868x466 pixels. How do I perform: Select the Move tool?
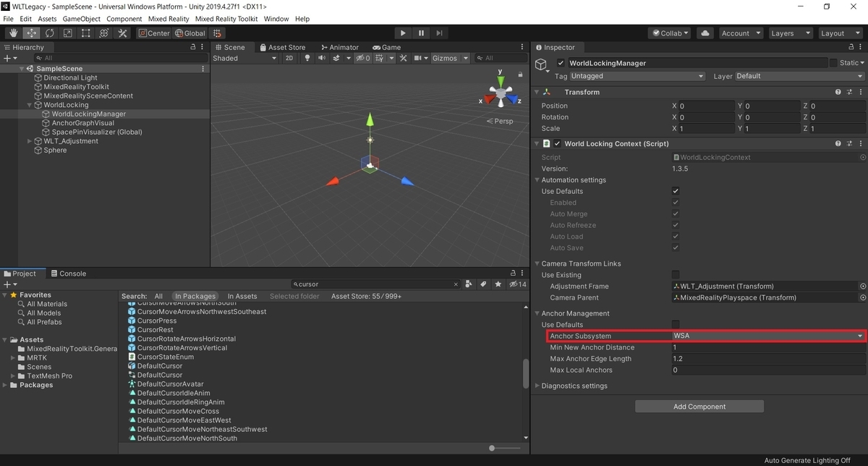tap(32, 33)
